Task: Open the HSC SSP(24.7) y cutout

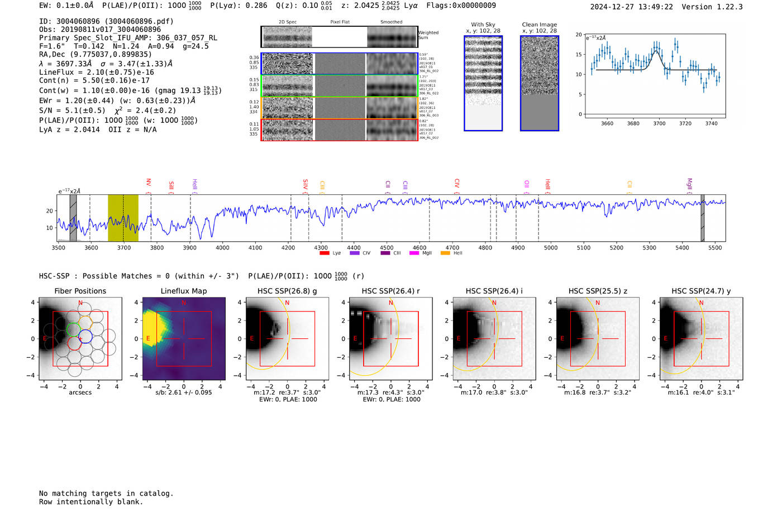Action: pos(702,338)
